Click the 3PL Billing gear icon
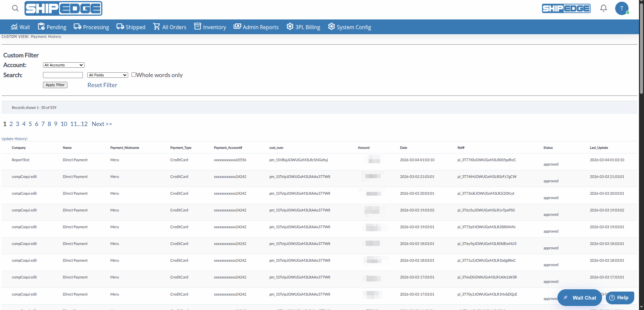 click(290, 26)
